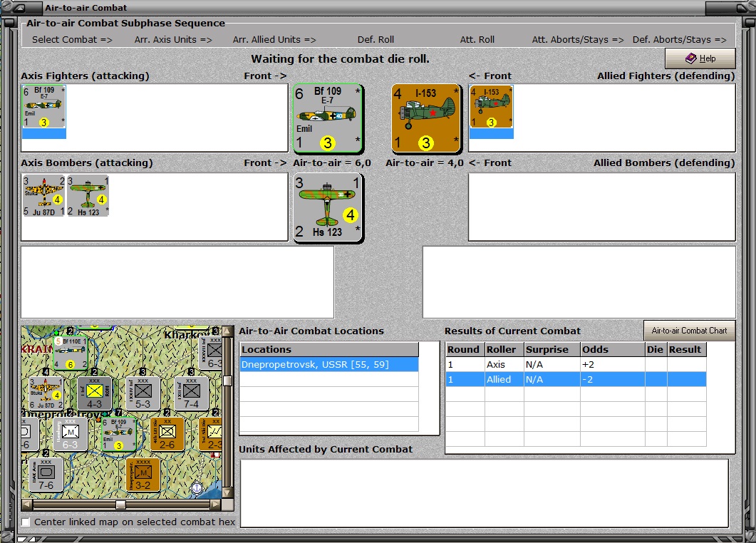Screen dimensions: 756x543
Task: Click the Att. Aborts/Stays subphase step
Action: pyautogui.click(x=578, y=39)
